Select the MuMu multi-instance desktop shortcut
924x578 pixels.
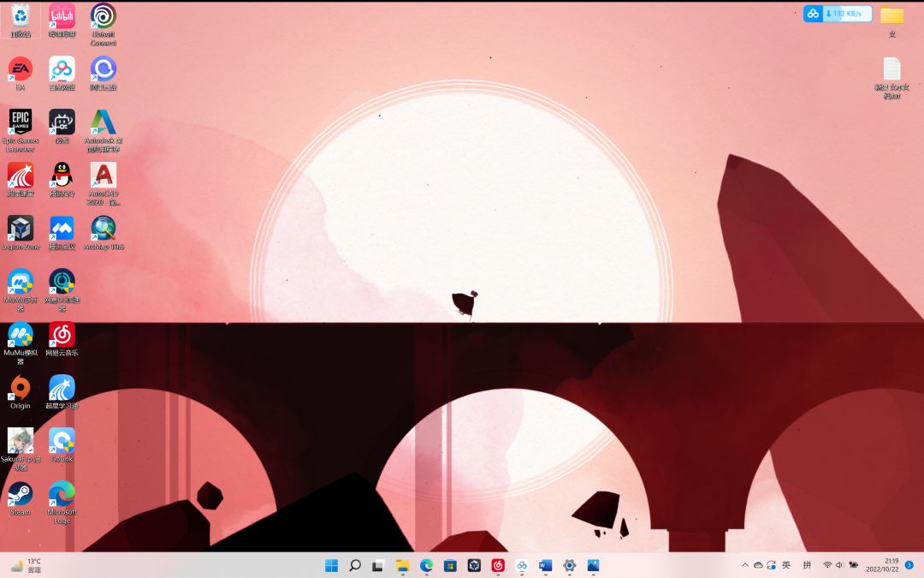(x=21, y=290)
